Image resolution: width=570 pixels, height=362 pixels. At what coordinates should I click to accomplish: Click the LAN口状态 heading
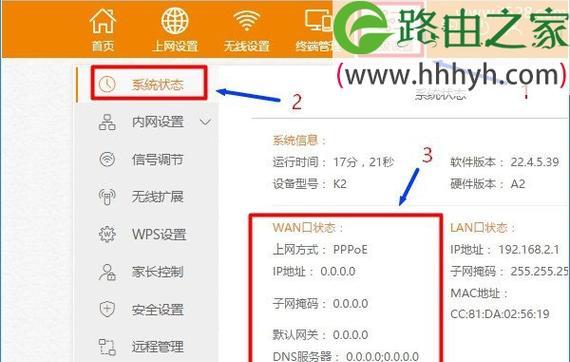click(x=483, y=228)
